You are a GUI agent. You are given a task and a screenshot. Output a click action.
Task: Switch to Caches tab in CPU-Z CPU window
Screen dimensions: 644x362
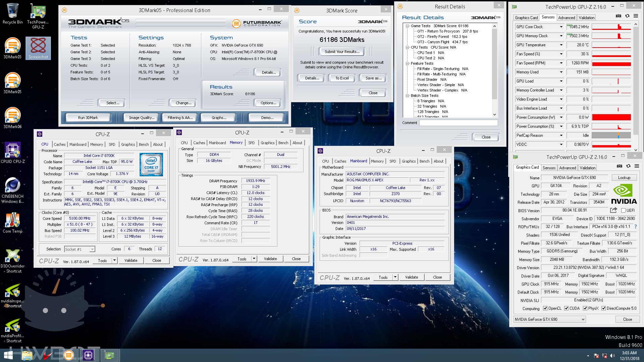point(60,144)
